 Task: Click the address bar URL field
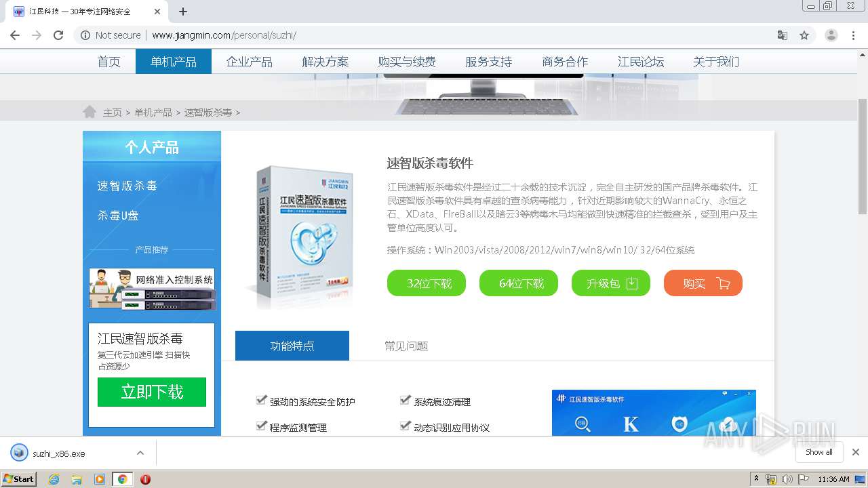[x=434, y=35]
